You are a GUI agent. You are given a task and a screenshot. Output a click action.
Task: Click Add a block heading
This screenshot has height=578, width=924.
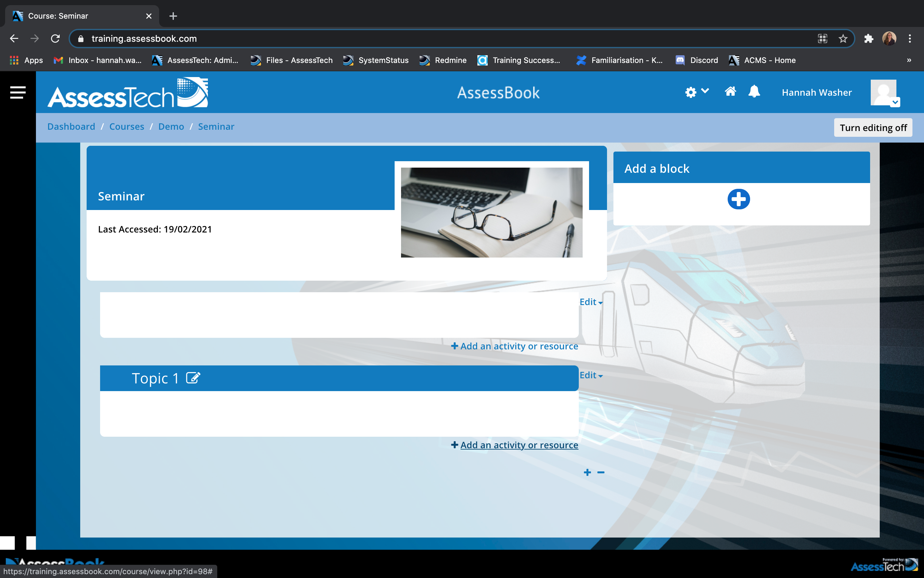[x=657, y=169]
